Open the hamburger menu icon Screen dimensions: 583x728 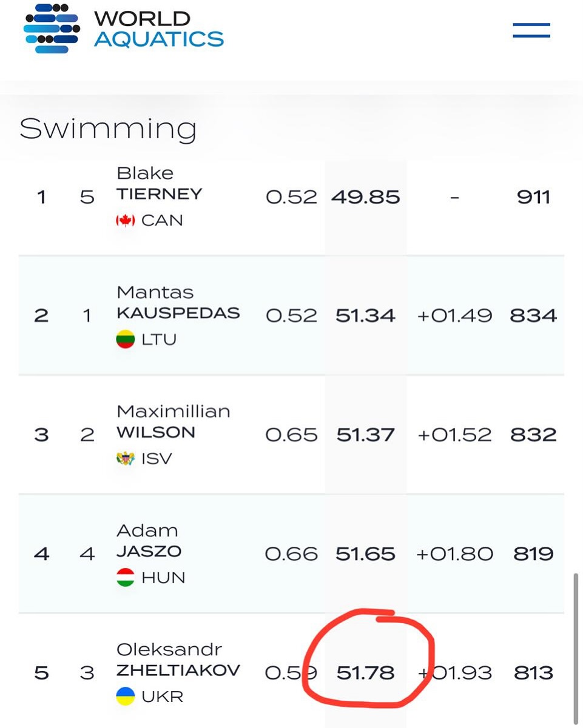point(531,30)
